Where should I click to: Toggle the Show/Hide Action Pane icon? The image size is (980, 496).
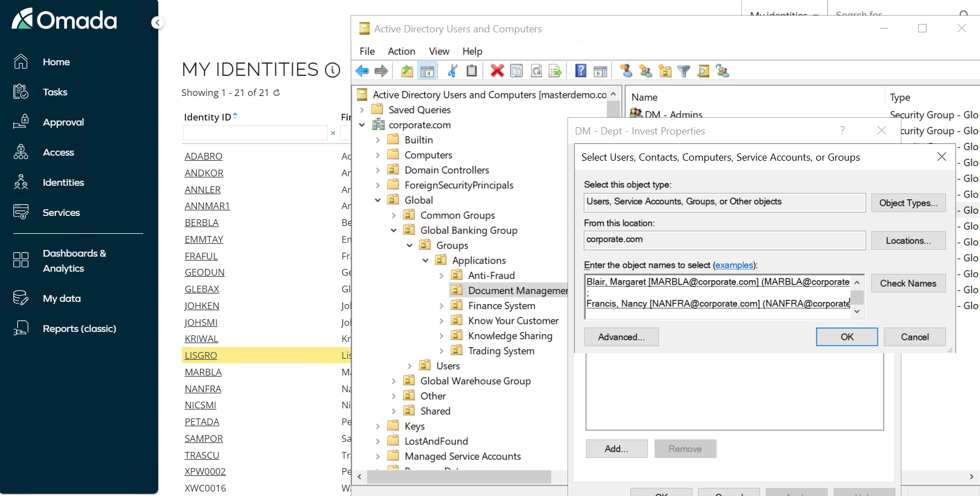(600, 71)
